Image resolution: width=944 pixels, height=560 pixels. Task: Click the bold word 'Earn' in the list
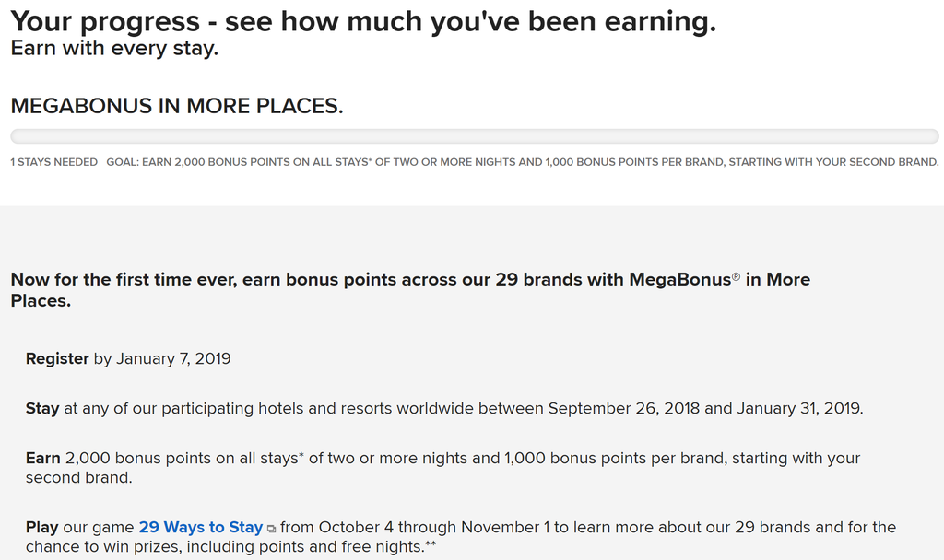tap(43, 458)
